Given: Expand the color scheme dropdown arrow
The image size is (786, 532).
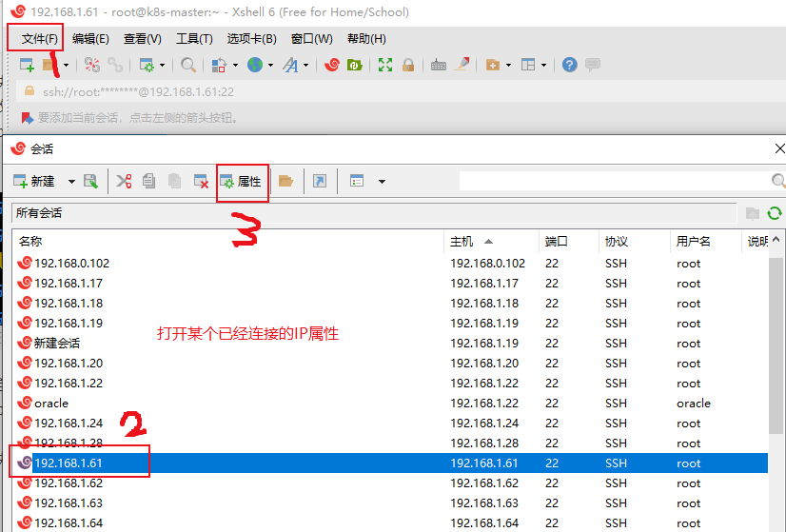Looking at the screenshot, I should (235, 65).
